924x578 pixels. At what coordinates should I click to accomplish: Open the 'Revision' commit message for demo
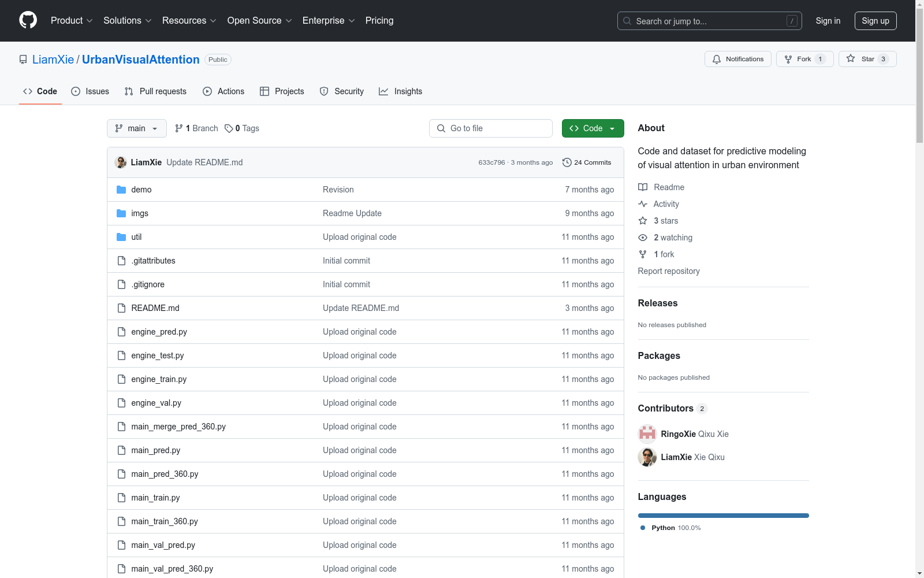click(x=338, y=190)
